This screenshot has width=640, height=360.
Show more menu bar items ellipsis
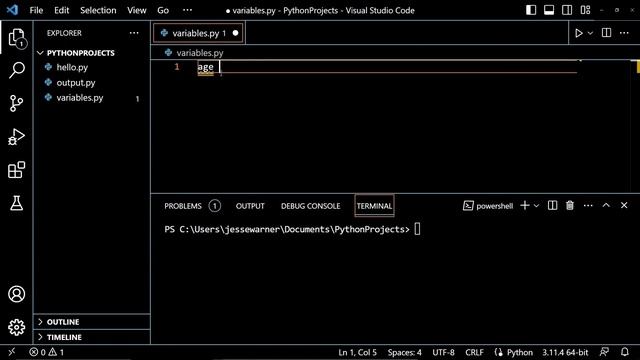(x=187, y=10)
